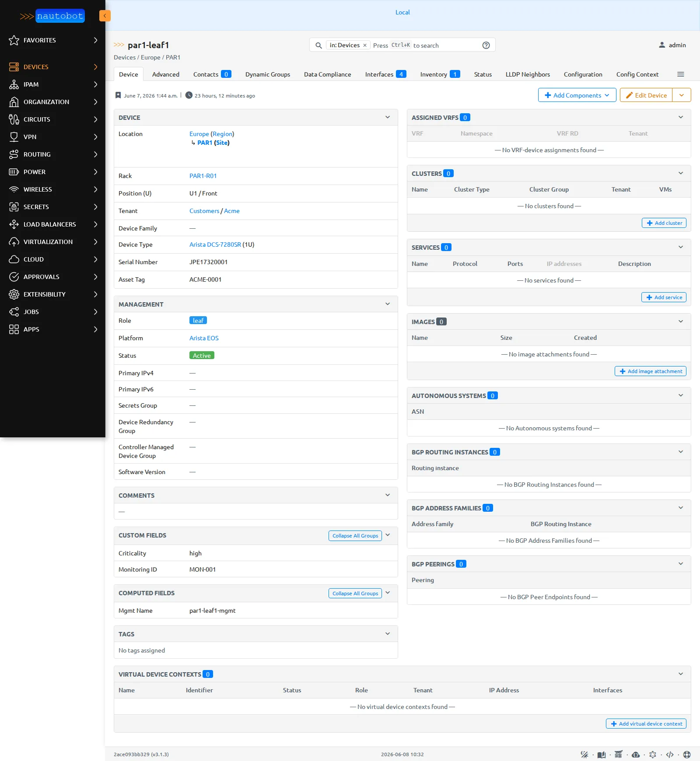Open Load Balancers icon in sidebar
Screen dimensions: 700x761
[x=14, y=224]
